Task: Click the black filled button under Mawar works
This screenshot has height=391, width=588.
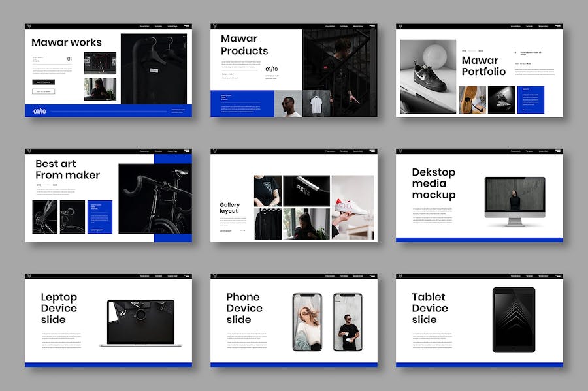Action: [43, 82]
